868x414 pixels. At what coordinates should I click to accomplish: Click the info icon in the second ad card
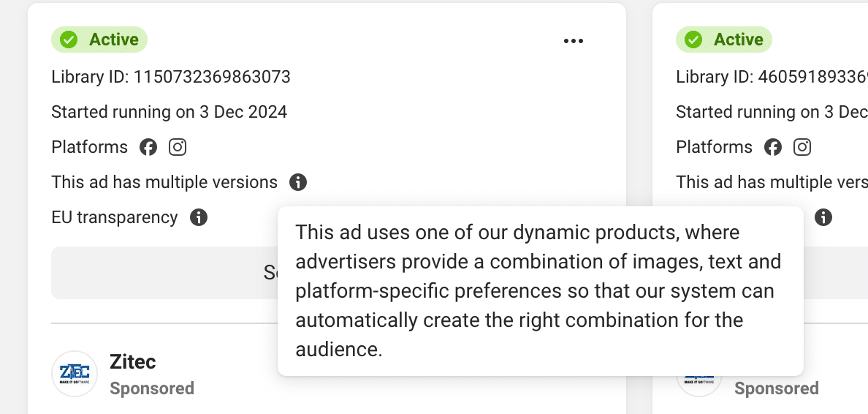pyautogui.click(x=823, y=217)
